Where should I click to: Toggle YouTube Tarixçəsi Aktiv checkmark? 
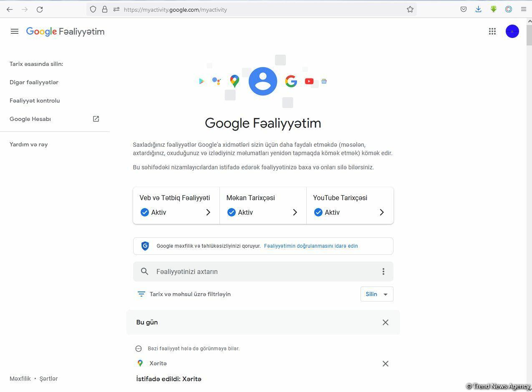pyautogui.click(x=318, y=212)
